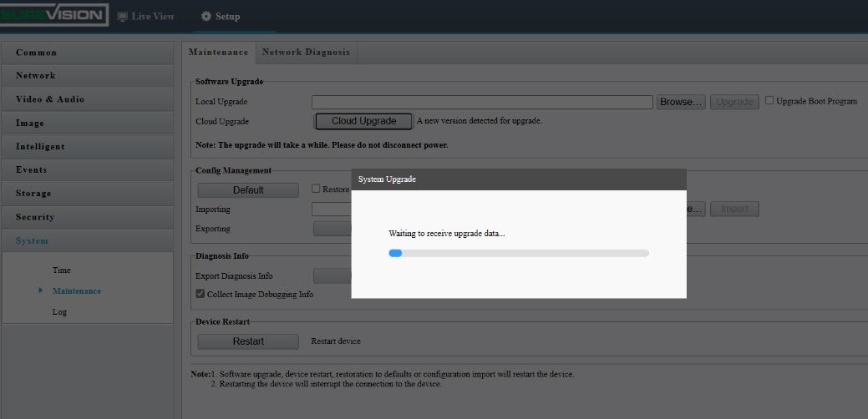Open the Time settings page
Screen dimensions: 868x419
coord(62,270)
